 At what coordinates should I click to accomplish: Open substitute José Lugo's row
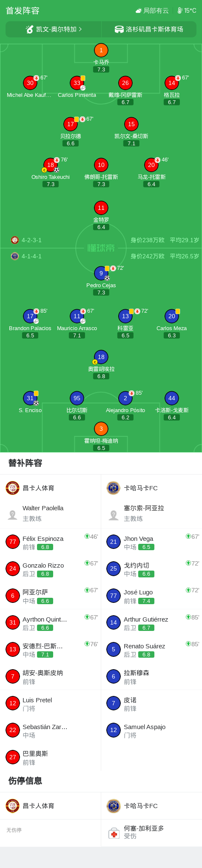coord(151,596)
